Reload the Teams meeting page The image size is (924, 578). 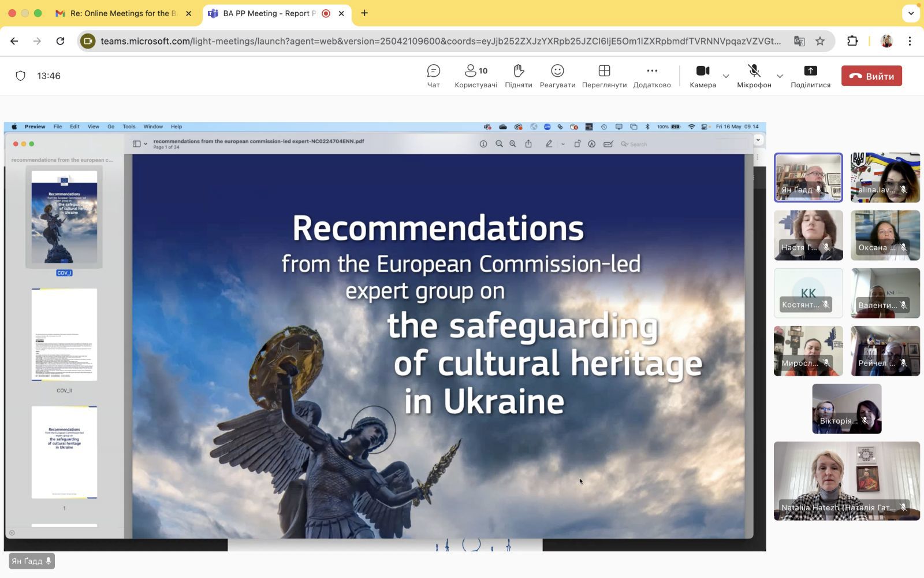(x=60, y=41)
